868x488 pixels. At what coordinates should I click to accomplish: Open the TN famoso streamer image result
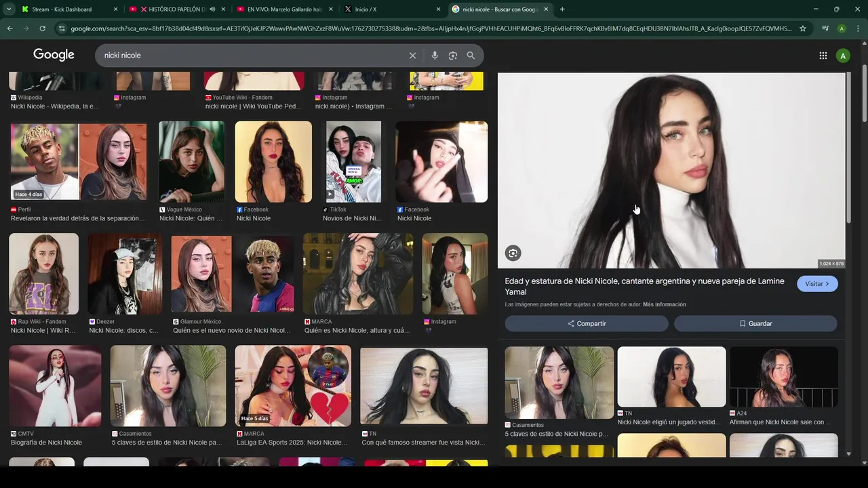point(424,386)
